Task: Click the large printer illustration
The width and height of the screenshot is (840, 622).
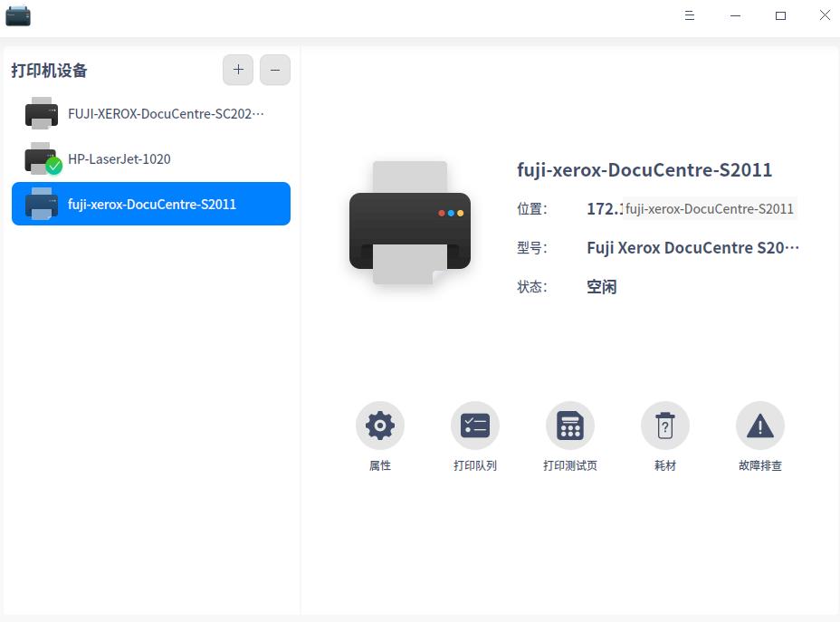Action: click(x=410, y=223)
